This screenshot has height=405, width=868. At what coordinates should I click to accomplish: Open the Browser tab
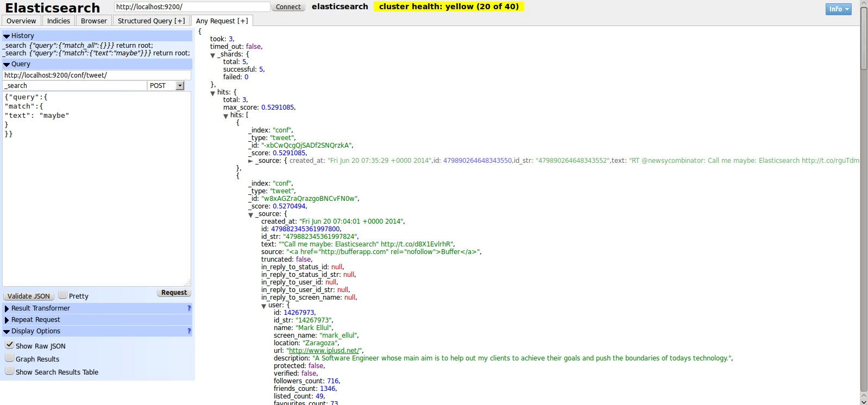93,21
